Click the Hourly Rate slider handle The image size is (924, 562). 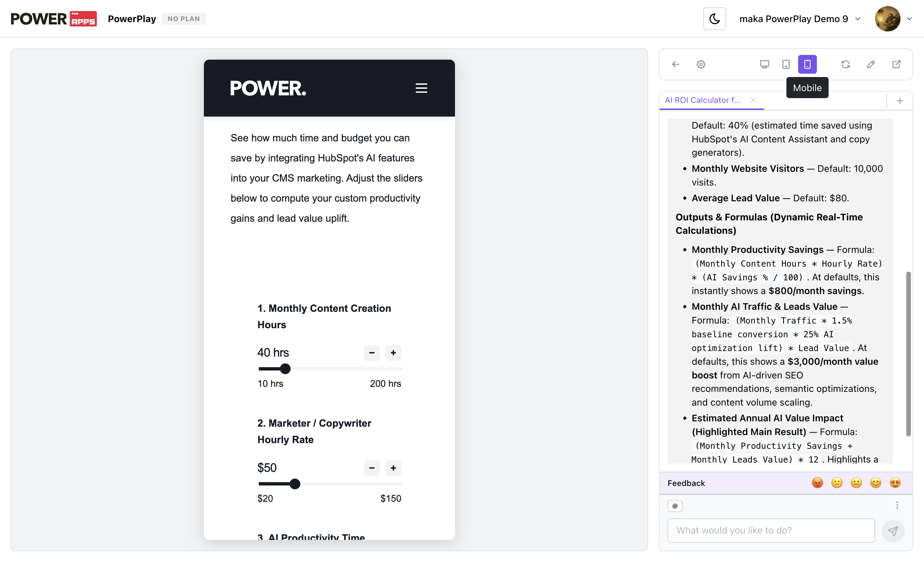(x=295, y=484)
